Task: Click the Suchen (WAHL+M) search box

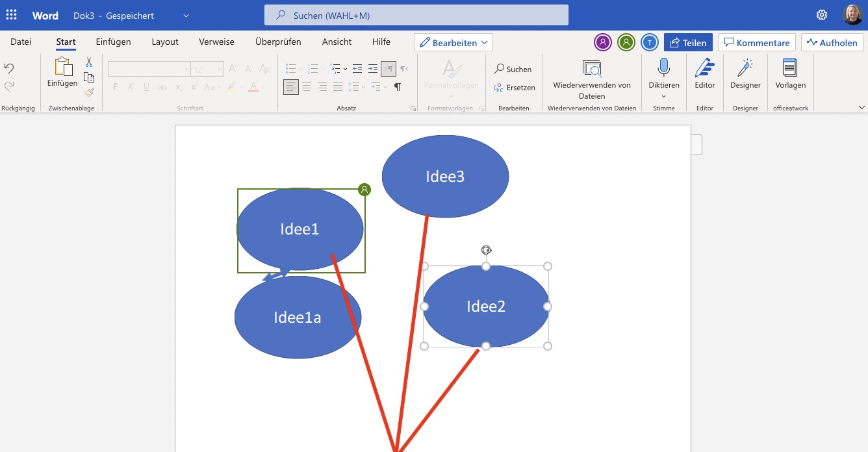Action: 416,15
